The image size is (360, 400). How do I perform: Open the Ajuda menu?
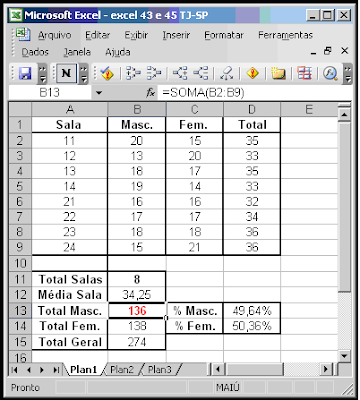pos(118,52)
